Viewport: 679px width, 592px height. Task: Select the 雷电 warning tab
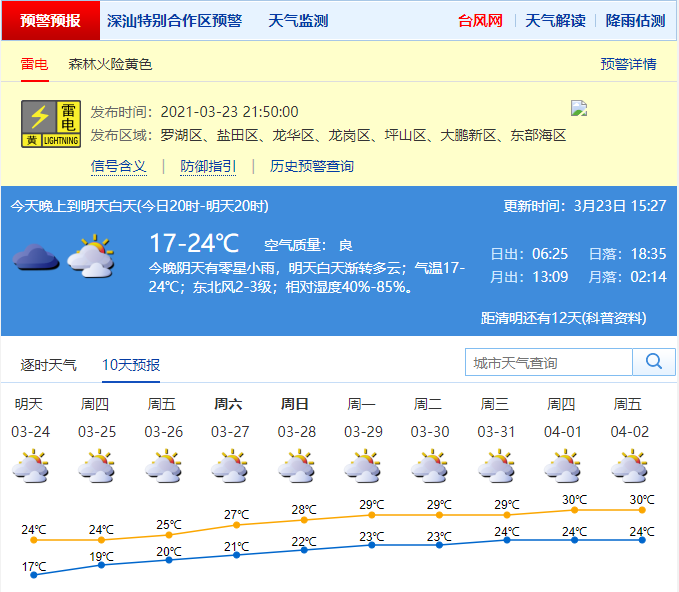[x=34, y=64]
